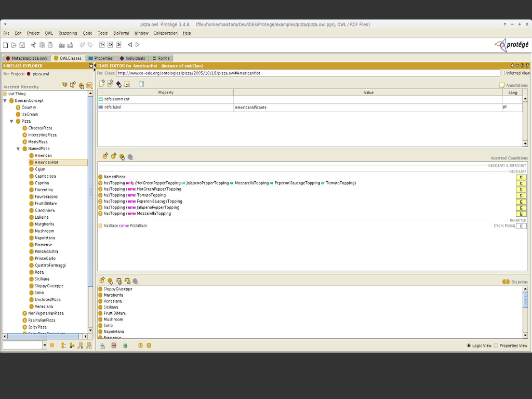Select the Margherita class in hierarchy

pos(45,224)
